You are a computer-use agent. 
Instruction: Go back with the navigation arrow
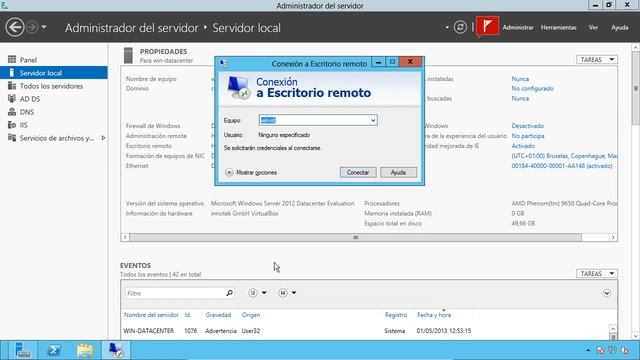(x=15, y=28)
